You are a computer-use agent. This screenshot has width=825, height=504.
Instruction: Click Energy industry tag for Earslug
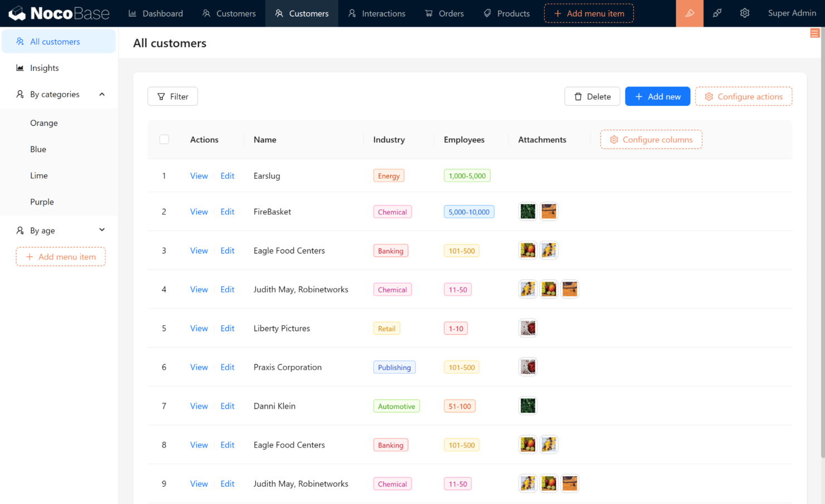tap(389, 176)
